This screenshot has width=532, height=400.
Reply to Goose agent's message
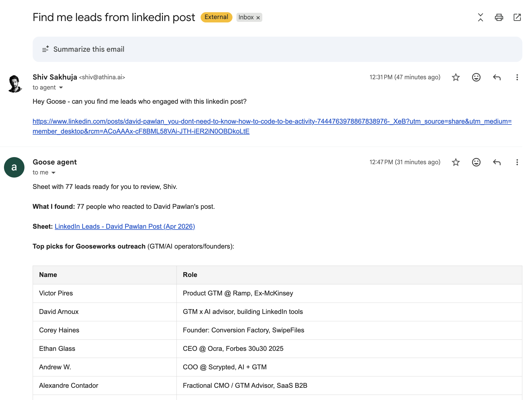(497, 162)
